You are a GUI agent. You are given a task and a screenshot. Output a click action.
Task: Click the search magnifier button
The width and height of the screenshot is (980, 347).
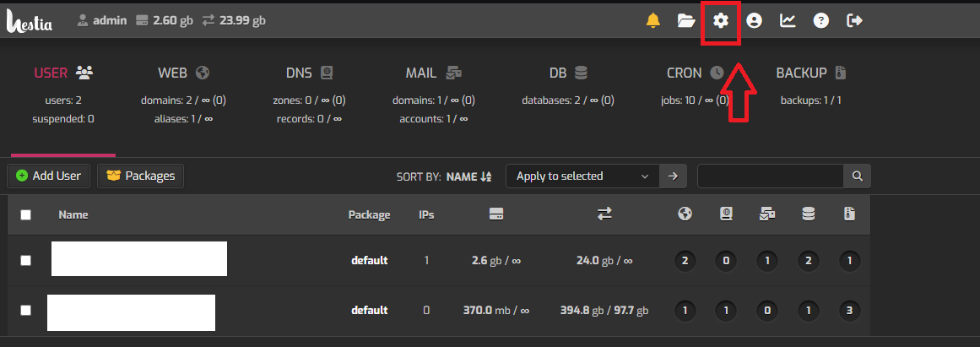[857, 176]
